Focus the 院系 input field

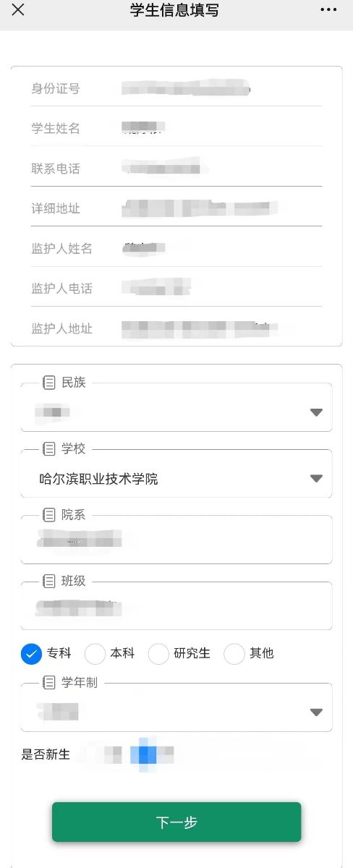point(176,540)
